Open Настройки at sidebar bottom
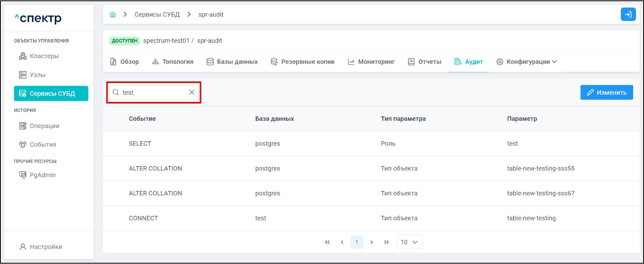The height and width of the screenshot is (264, 644). (x=46, y=247)
